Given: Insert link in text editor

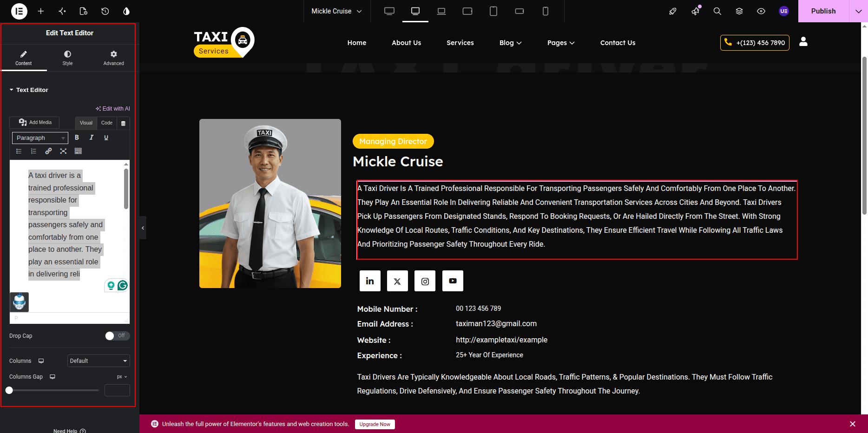Looking at the screenshot, I should point(48,151).
